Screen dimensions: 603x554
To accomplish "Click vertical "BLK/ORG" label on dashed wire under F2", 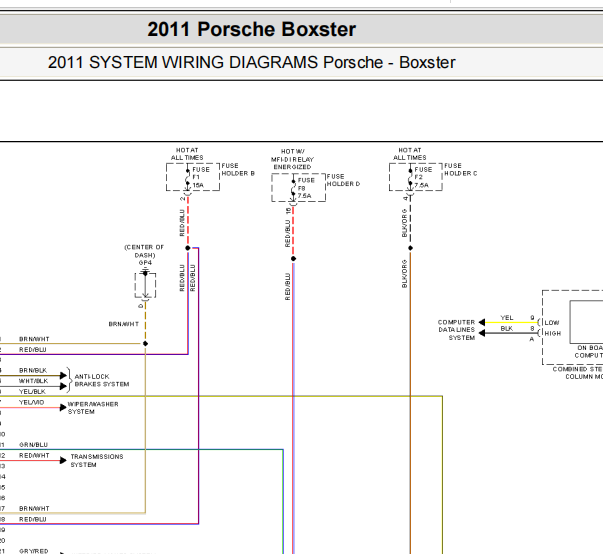I will tap(404, 223).
